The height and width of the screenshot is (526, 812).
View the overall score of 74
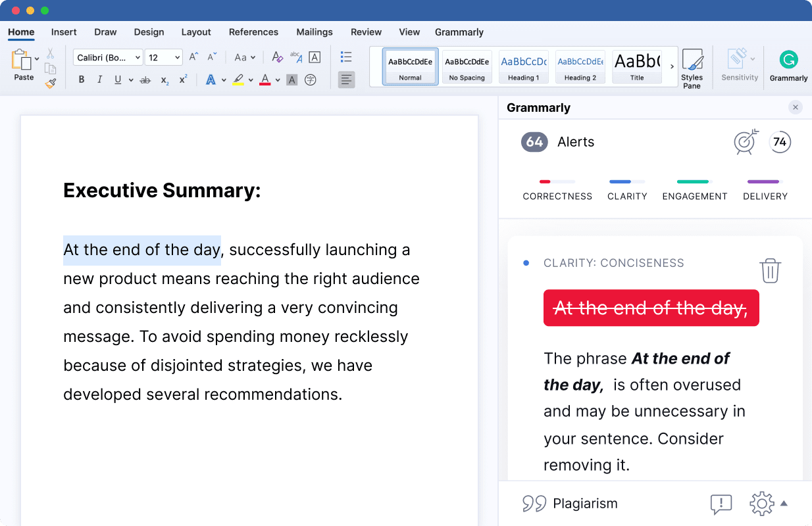(x=780, y=142)
